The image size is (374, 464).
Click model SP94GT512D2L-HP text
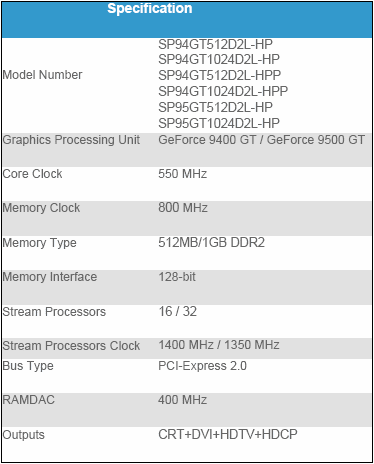[215, 44]
